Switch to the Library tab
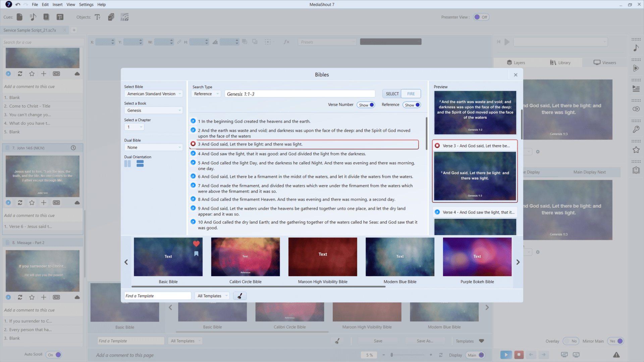 click(560, 62)
